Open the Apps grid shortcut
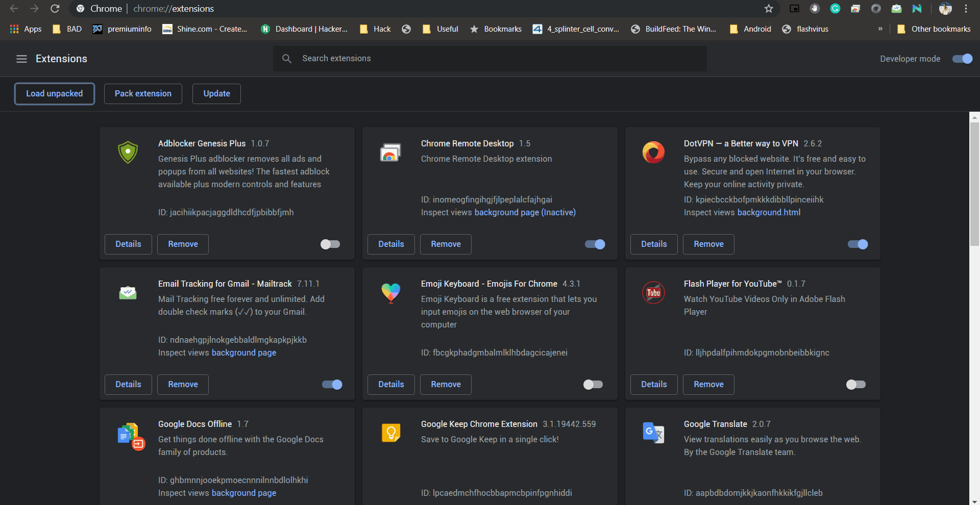This screenshot has height=505, width=980. pos(26,29)
